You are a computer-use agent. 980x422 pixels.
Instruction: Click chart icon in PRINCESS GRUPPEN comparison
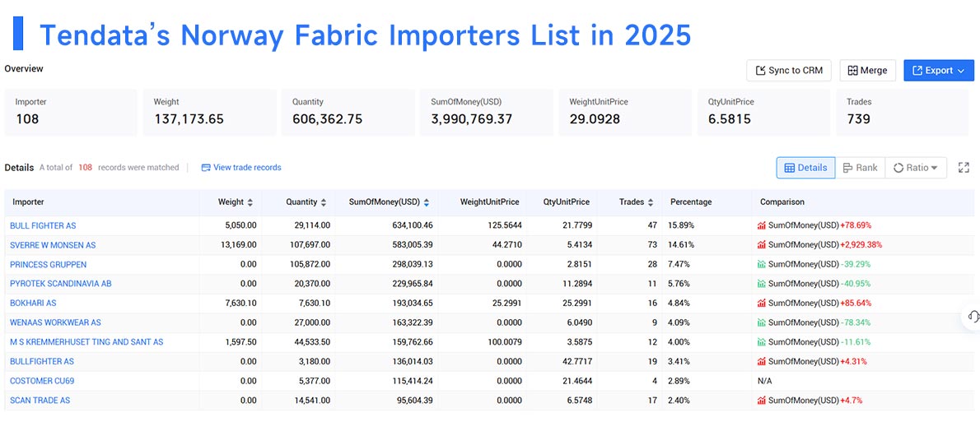pyautogui.click(x=762, y=264)
